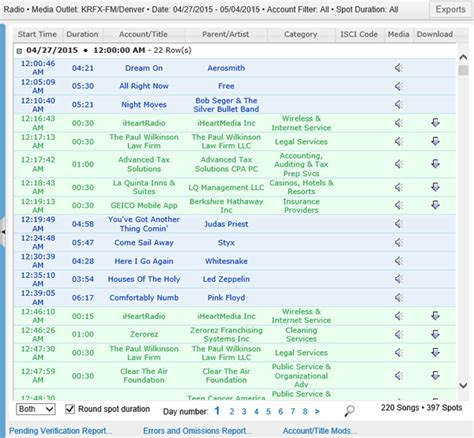Download the GEICO Mobile App spot

click(x=435, y=205)
